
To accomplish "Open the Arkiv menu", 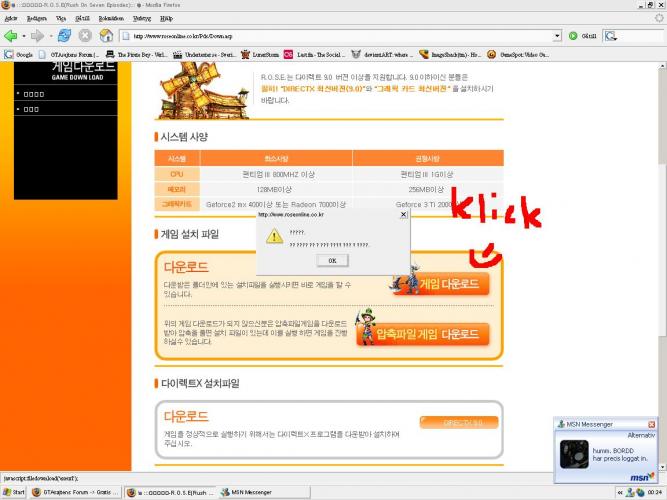I will pos(11,19).
